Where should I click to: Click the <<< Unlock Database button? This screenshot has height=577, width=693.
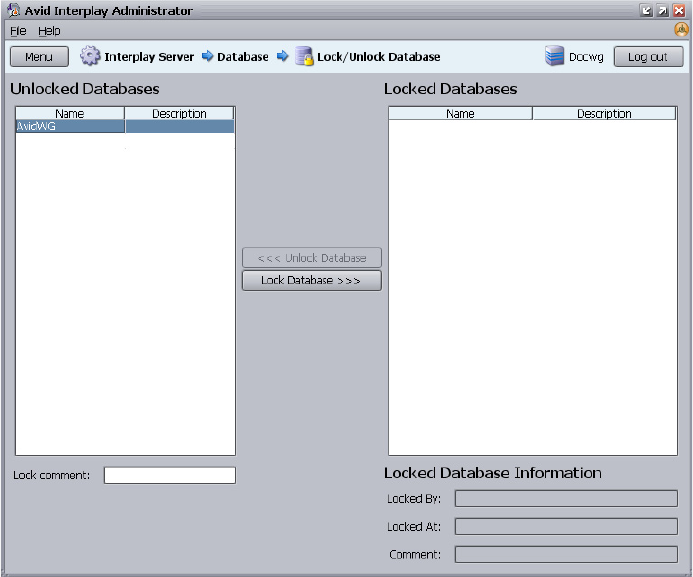pos(312,258)
